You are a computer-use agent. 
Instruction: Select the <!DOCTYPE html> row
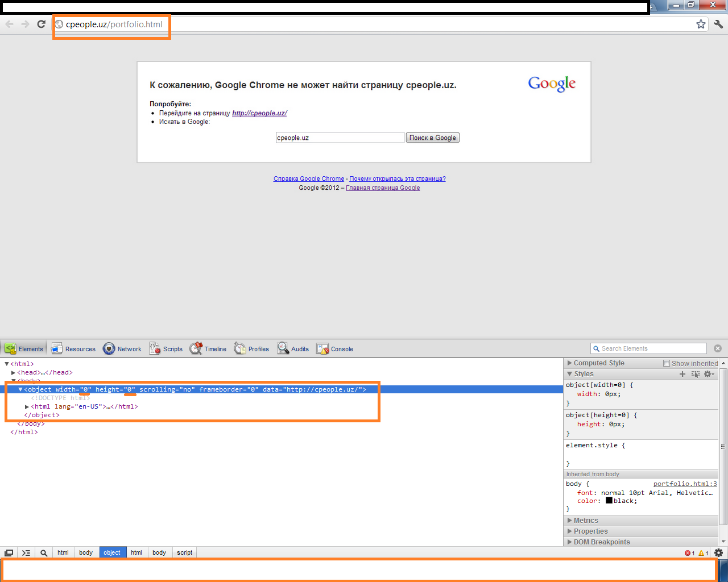tap(60, 398)
